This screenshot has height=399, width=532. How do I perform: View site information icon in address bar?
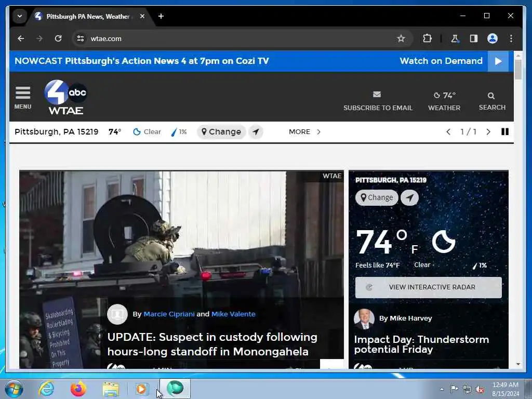tap(81, 38)
